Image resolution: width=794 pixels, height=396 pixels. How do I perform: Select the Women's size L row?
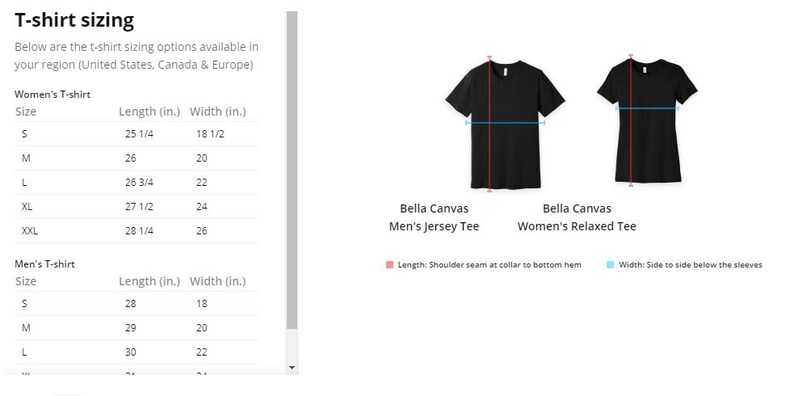point(136,183)
